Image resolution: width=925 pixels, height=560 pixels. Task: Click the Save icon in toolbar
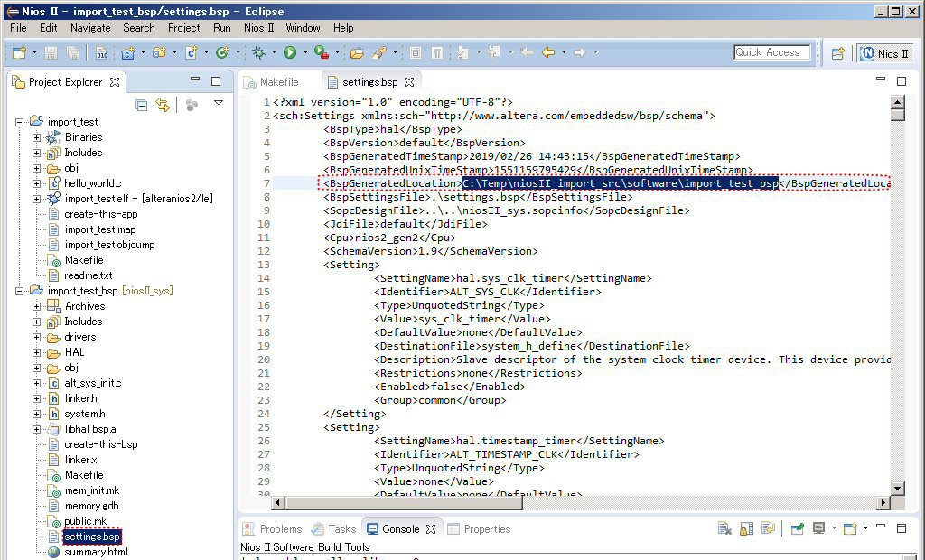51,53
